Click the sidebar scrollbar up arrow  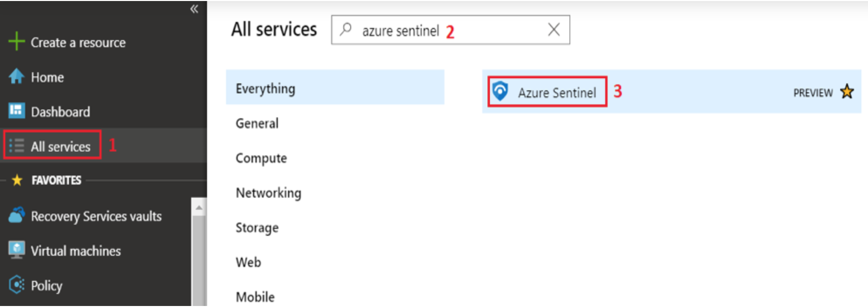(x=199, y=207)
